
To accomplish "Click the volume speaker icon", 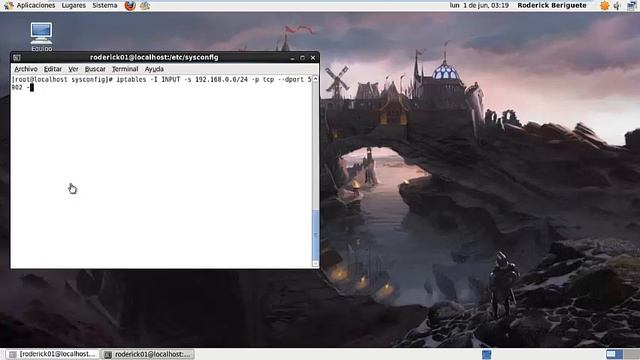I will coord(617,5).
